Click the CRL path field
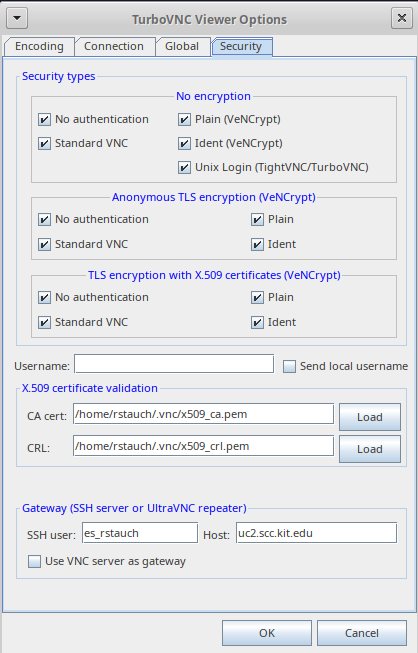418x653 pixels. click(x=203, y=446)
